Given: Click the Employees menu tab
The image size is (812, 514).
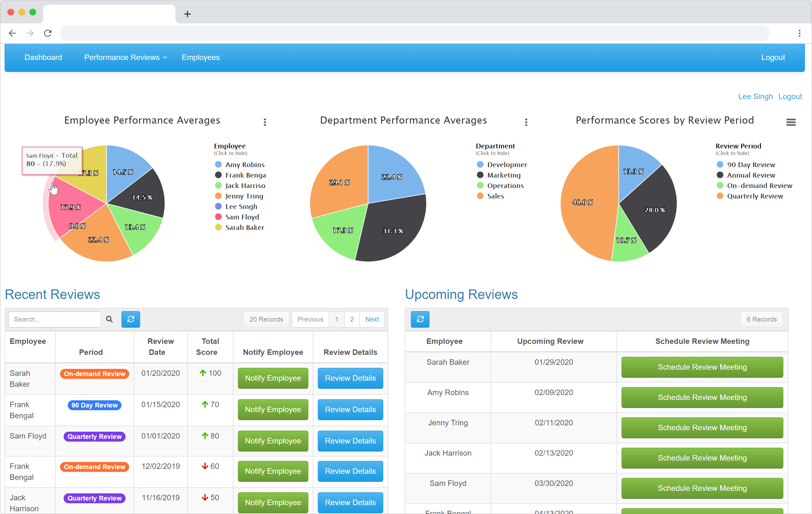Looking at the screenshot, I should tap(201, 57).
